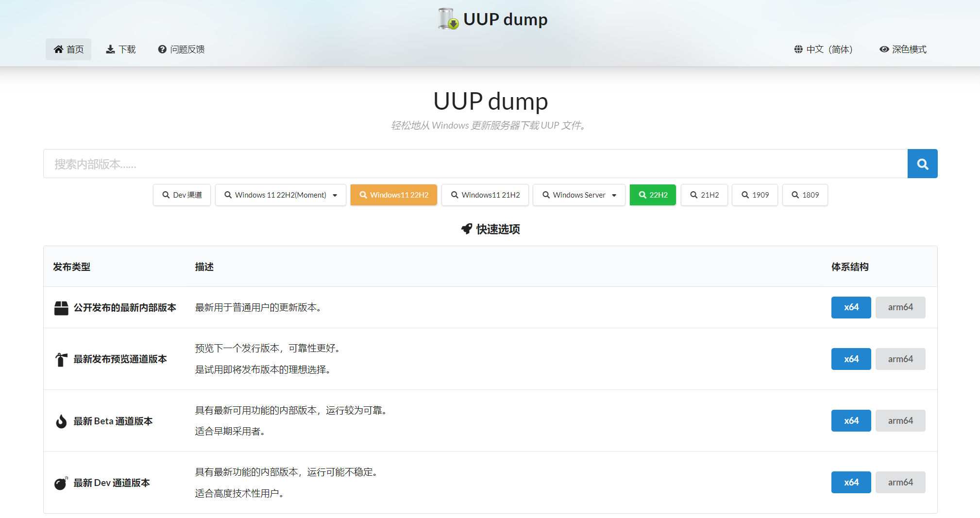
Task: Click the 描述 column header
Action: [x=204, y=267]
